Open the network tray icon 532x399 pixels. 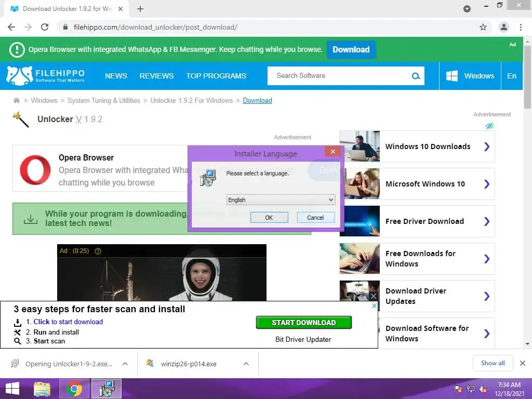click(x=471, y=389)
